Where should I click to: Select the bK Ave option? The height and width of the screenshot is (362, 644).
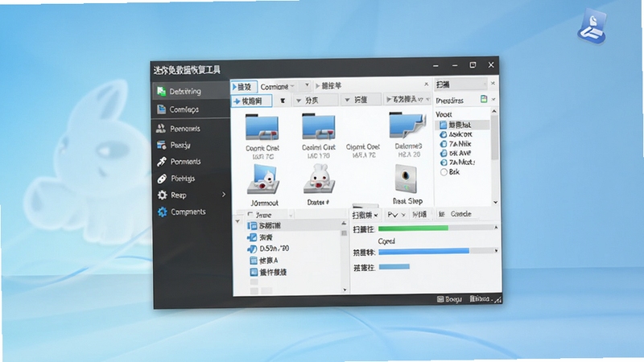tap(456, 153)
